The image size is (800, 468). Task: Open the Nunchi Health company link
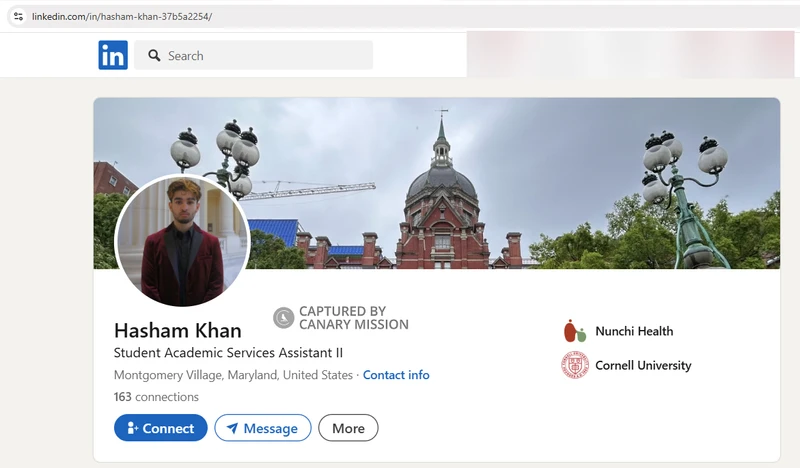tap(634, 331)
